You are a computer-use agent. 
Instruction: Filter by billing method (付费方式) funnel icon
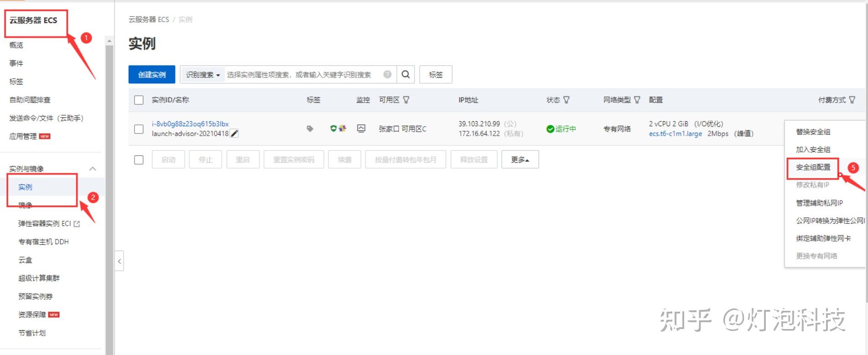pos(852,100)
